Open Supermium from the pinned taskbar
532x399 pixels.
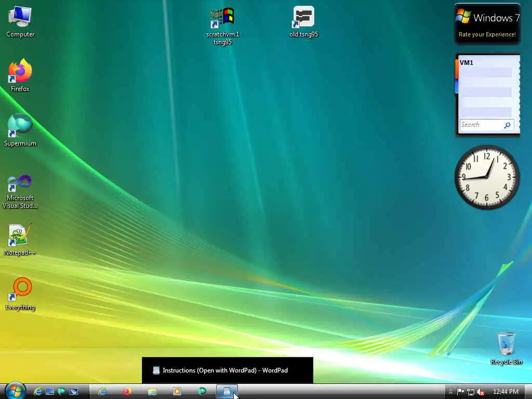202,392
